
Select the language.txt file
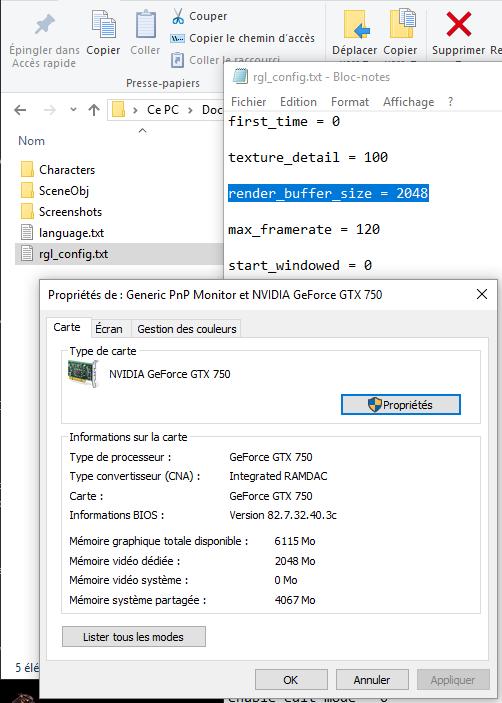[x=71, y=233]
